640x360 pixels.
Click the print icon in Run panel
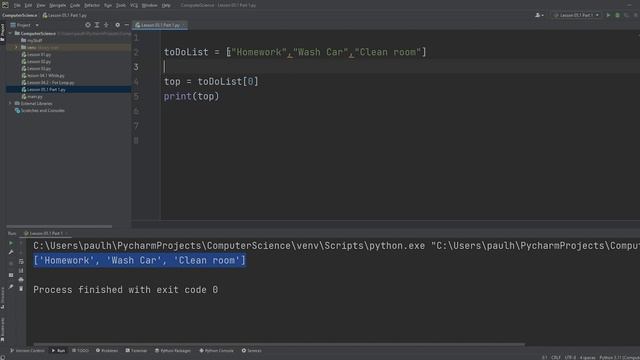pyautogui.click(x=21, y=280)
